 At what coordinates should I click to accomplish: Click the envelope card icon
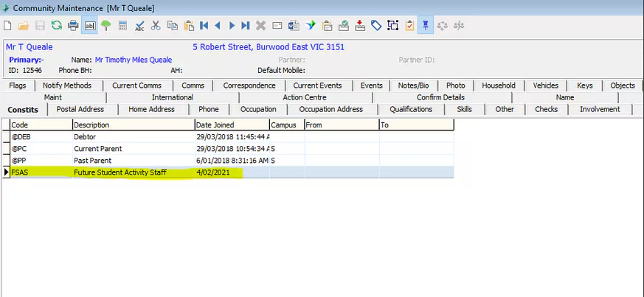coord(277,26)
